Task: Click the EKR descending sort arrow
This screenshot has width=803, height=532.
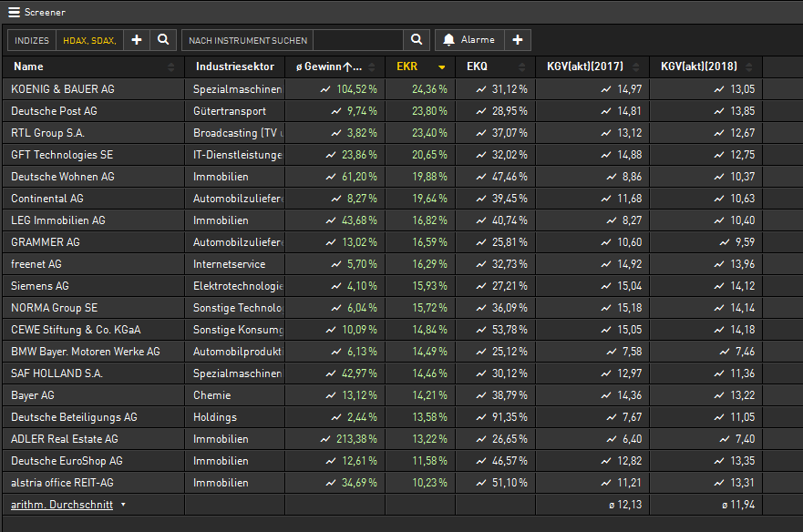Action: pos(442,67)
